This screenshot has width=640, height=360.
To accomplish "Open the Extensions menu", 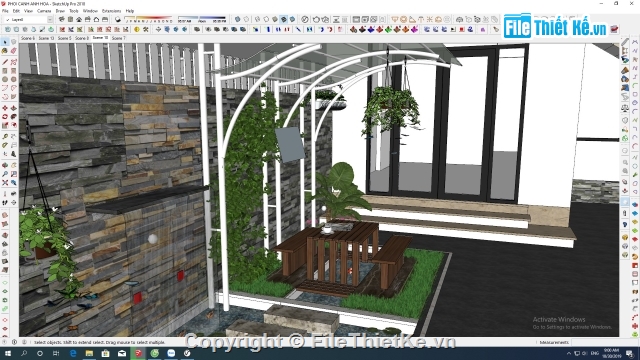I will click(x=111, y=11).
